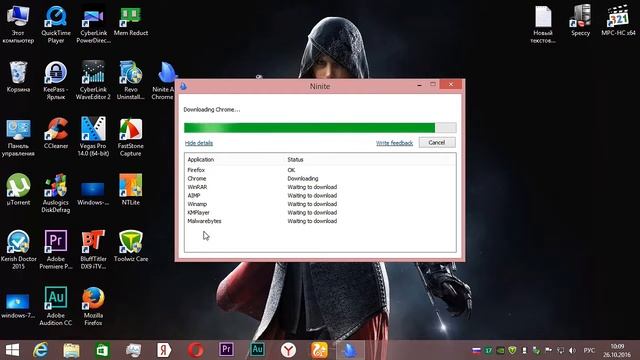Open the Yandex (Я) taskbar icon
The image size is (640, 360).
(164, 350)
